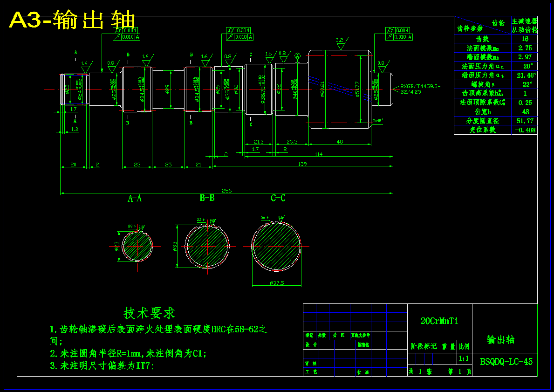Click the '23' shaft segment dimension
The width and height of the screenshot is (554, 392).
point(137,165)
